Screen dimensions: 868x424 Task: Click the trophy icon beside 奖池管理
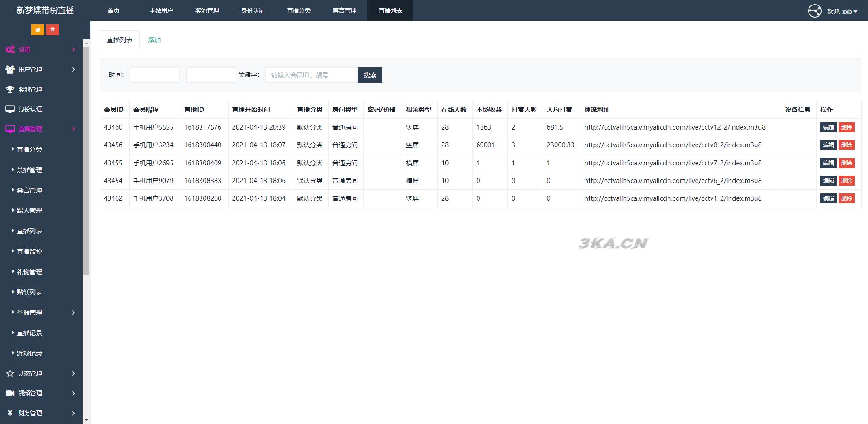10,89
